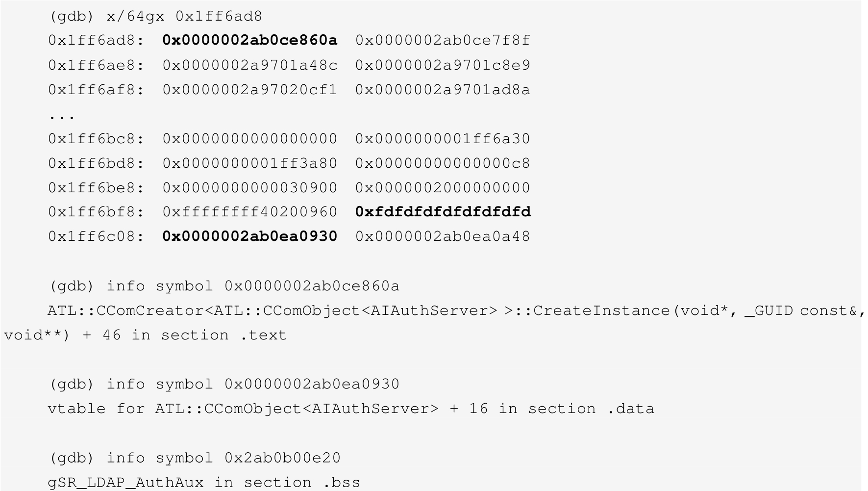Click the bold value 0x0000002ab0ce860a
Screen dimensions: 868x491
[x=249, y=40]
